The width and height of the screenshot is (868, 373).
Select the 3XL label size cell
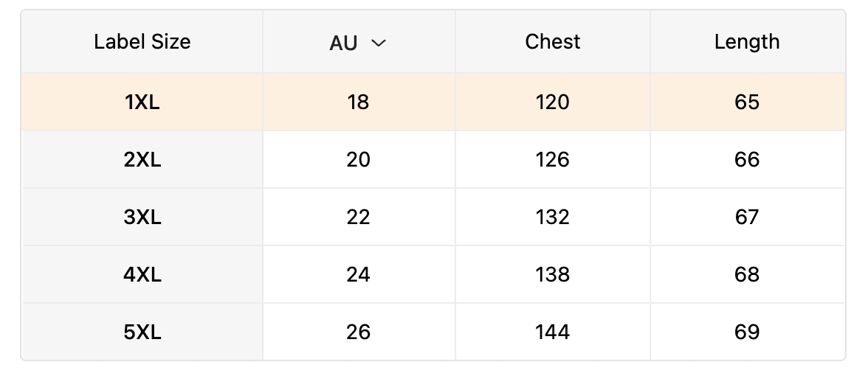[x=142, y=217]
